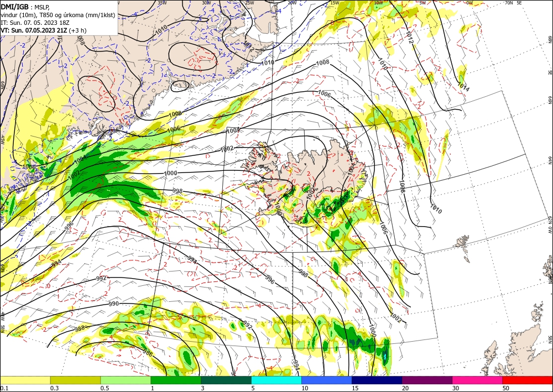The image size is (553, 392).
Task: Click the 'vindur (10m), T850 og úrkoma' line
Action: 58,14
